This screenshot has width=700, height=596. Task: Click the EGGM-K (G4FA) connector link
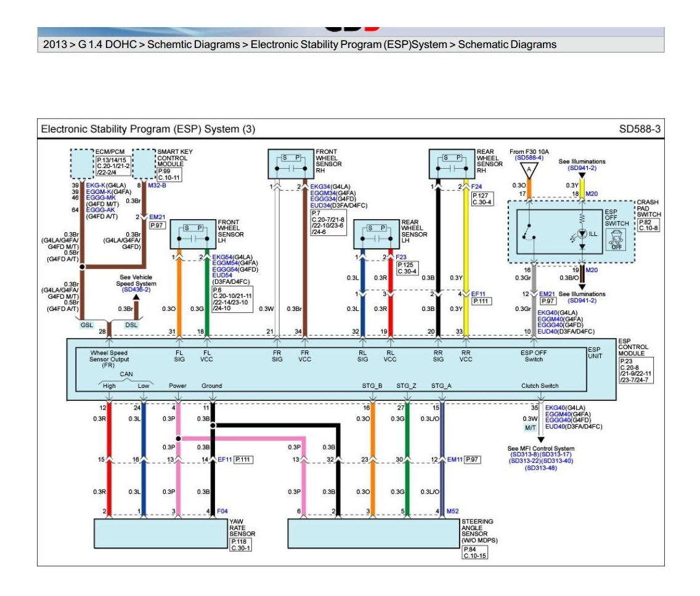(x=99, y=192)
